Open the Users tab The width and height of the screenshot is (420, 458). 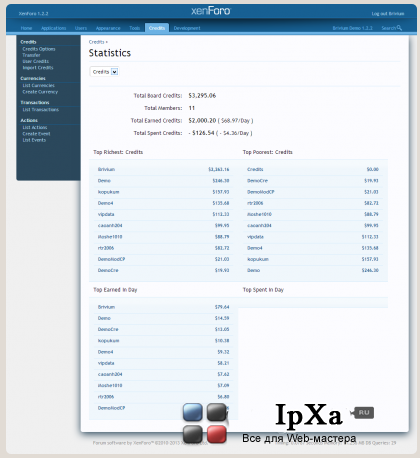81,28
